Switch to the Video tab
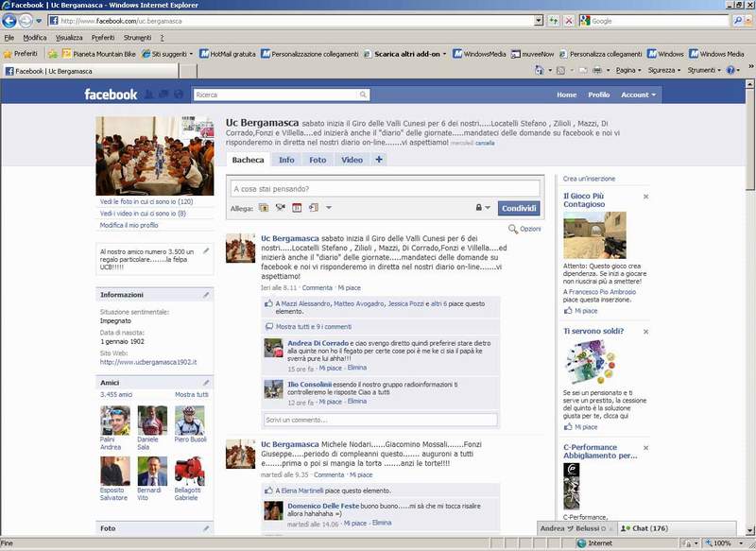The width and height of the screenshot is (756, 551). coord(352,160)
